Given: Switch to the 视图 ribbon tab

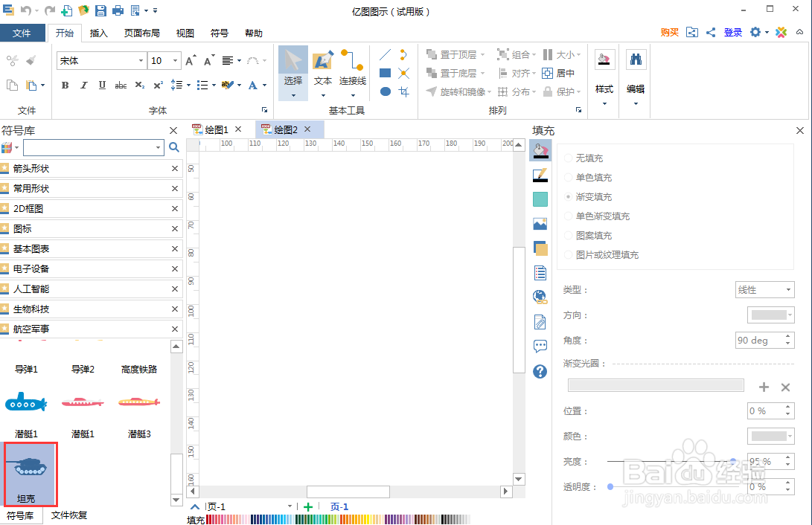Looking at the screenshot, I should point(185,33).
